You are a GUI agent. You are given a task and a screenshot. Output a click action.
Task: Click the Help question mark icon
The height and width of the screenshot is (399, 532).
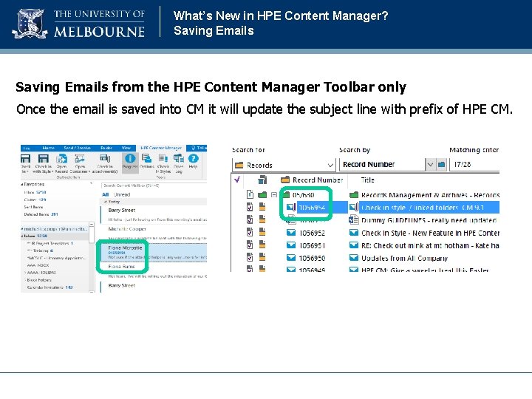coord(193,158)
